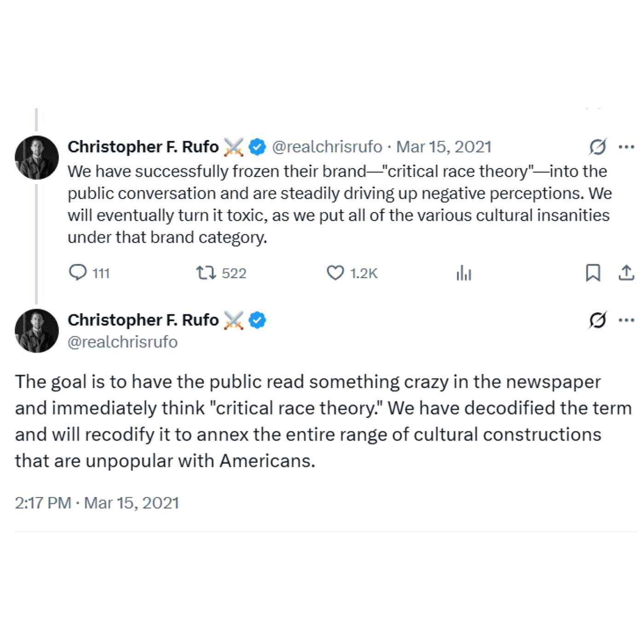Click the name Christopher F. Rufo
This screenshot has height=644, width=644.
point(143,146)
